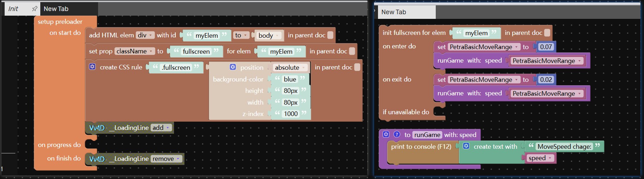Viewport: 644px width, 179px height.
Task: Click the pin icon on Init tab
Action: pos(34,9)
